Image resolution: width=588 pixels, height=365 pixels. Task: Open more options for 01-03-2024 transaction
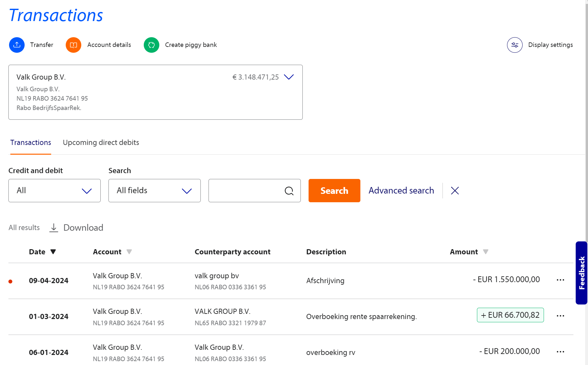point(560,316)
